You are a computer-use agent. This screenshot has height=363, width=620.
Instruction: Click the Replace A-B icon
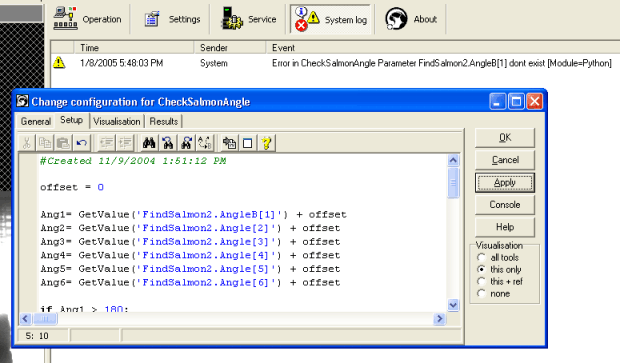click(206, 143)
